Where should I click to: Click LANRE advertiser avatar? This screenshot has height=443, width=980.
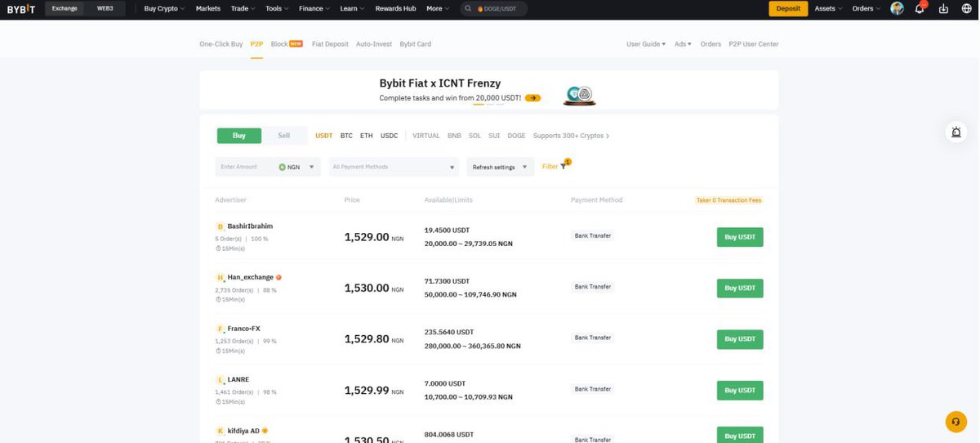point(220,380)
